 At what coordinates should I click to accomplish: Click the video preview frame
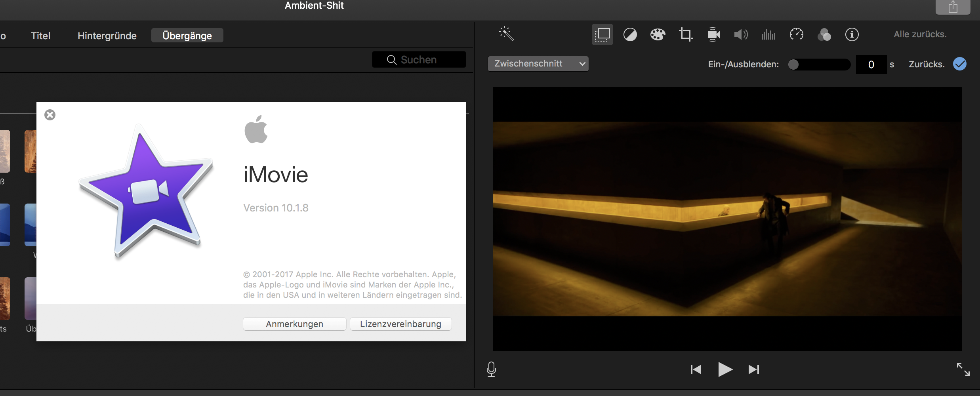click(727, 219)
